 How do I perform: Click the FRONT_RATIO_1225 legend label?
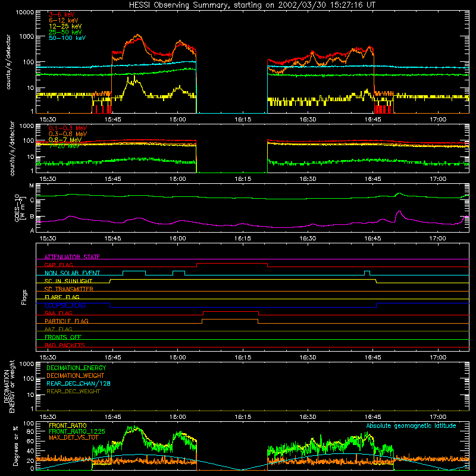77,431
